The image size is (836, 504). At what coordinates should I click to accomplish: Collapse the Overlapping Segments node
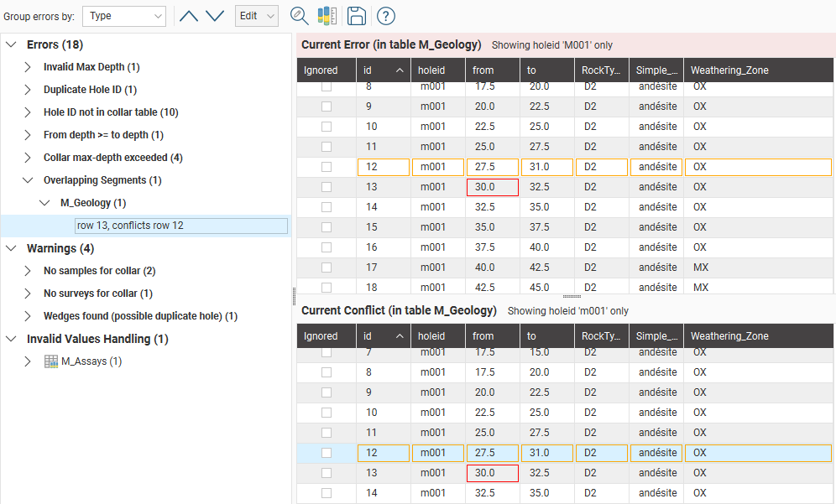(28, 180)
